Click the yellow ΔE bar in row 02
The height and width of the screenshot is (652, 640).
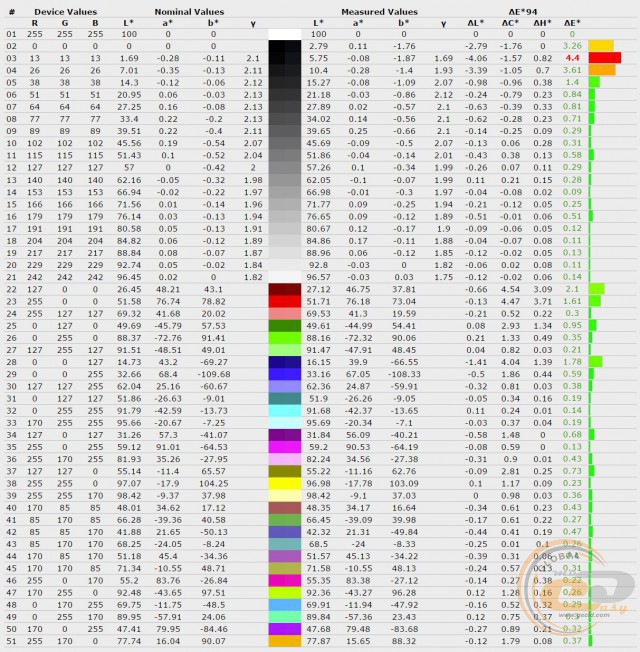coord(601,46)
